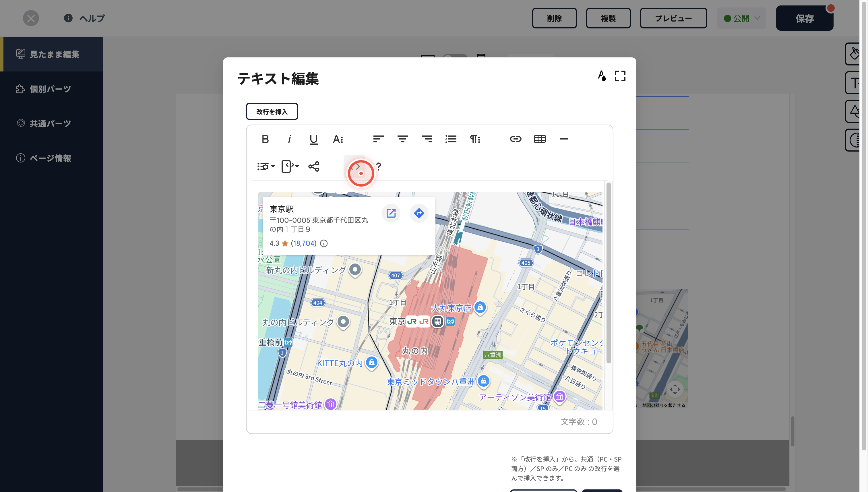Open ページ情報 in the sidebar
The image size is (868, 492).
point(52,158)
